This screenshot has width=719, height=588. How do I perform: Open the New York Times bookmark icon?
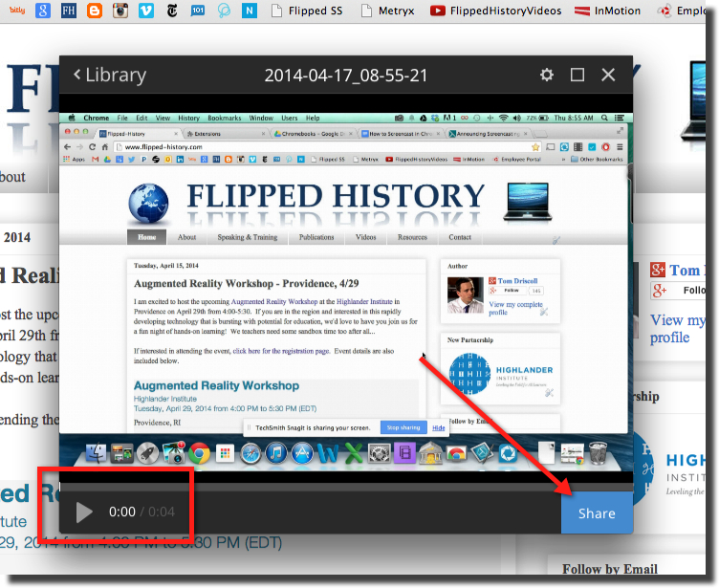pyautogui.click(x=172, y=11)
